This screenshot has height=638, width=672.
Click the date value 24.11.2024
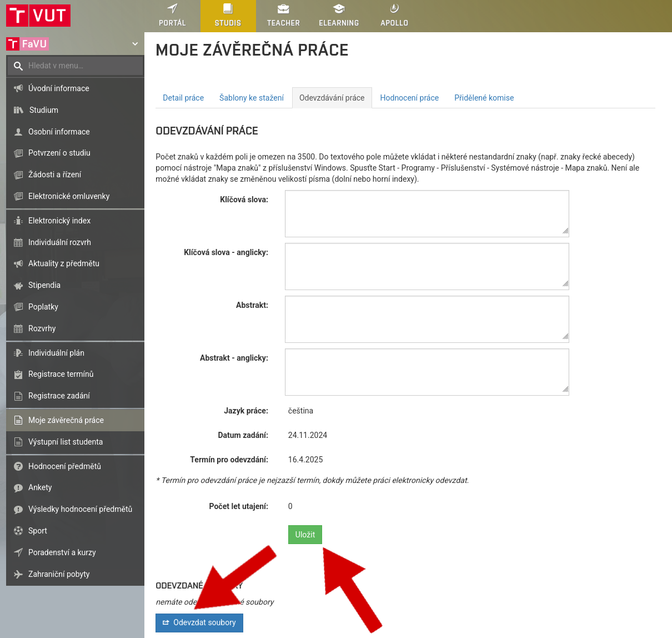pos(308,435)
